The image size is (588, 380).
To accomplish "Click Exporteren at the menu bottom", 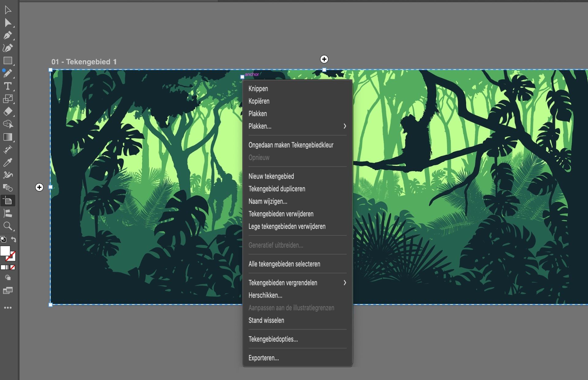I will [263, 358].
